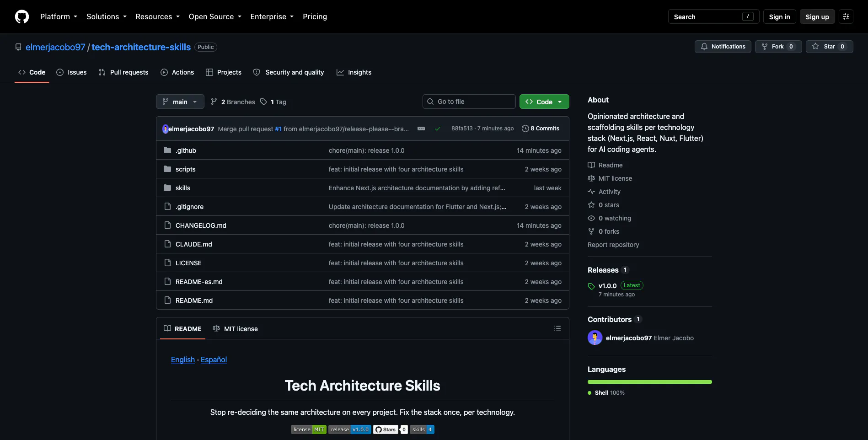Switch to the Issues tab

(71, 72)
